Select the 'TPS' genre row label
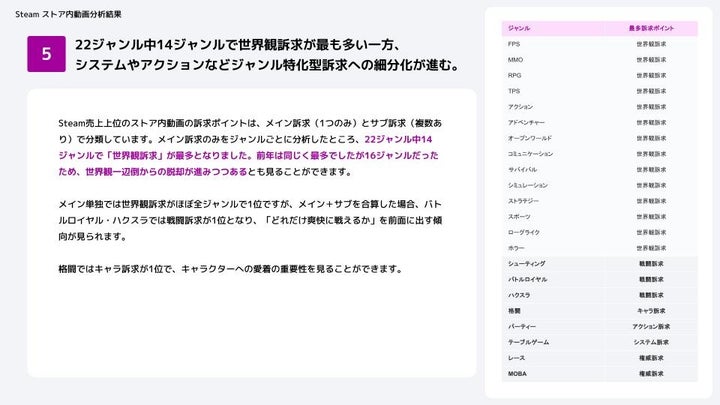 (514, 91)
